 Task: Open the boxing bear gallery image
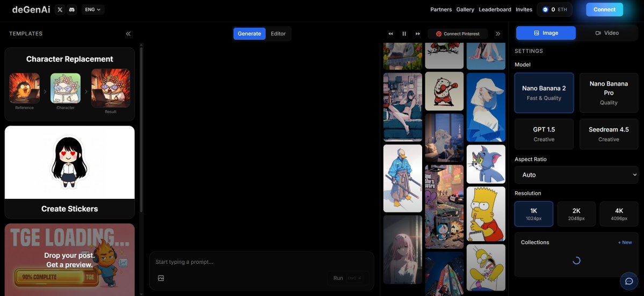click(444, 91)
